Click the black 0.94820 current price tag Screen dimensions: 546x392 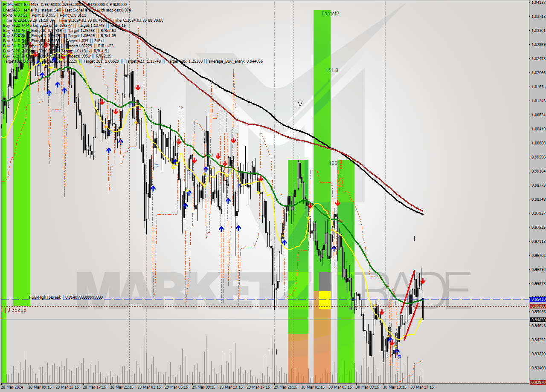[537, 320]
